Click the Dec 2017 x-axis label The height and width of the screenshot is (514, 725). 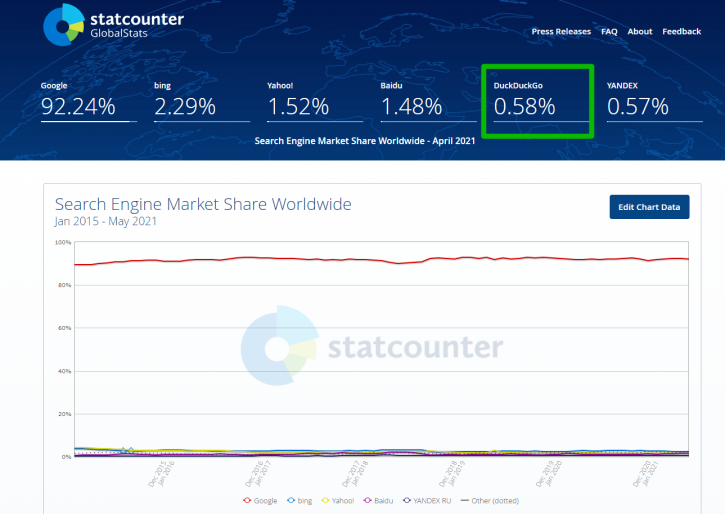click(x=351, y=473)
